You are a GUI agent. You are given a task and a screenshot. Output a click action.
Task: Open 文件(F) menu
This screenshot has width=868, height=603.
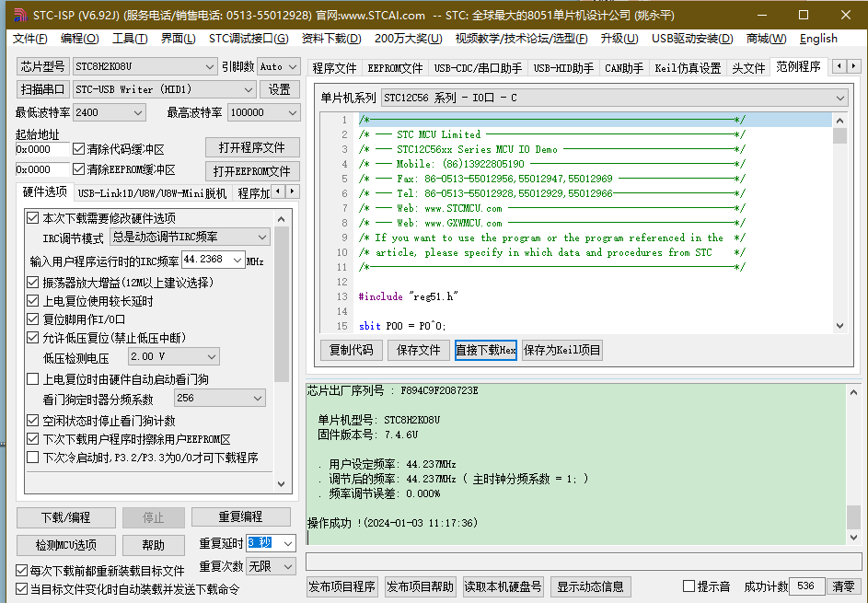(x=29, y=39)
